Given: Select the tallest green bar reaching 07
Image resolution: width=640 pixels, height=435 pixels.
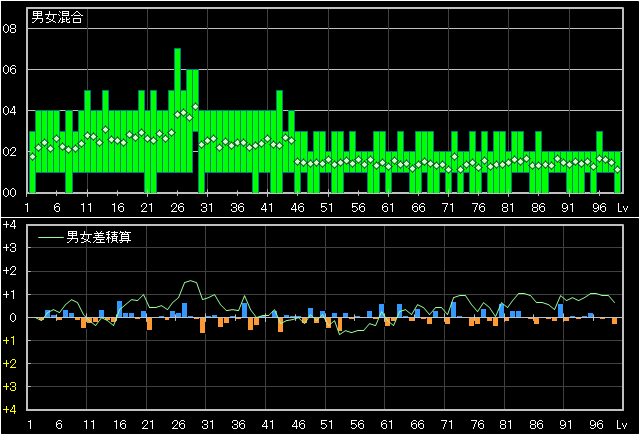Looking at the screenshot, I should 177,110.
